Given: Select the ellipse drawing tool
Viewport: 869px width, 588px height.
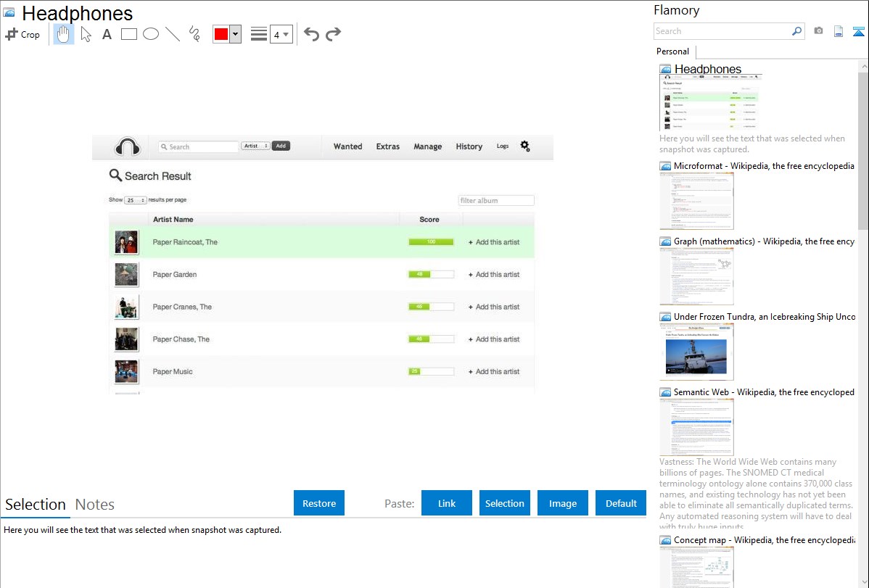Looking at the screenshot, I should 151,34.
